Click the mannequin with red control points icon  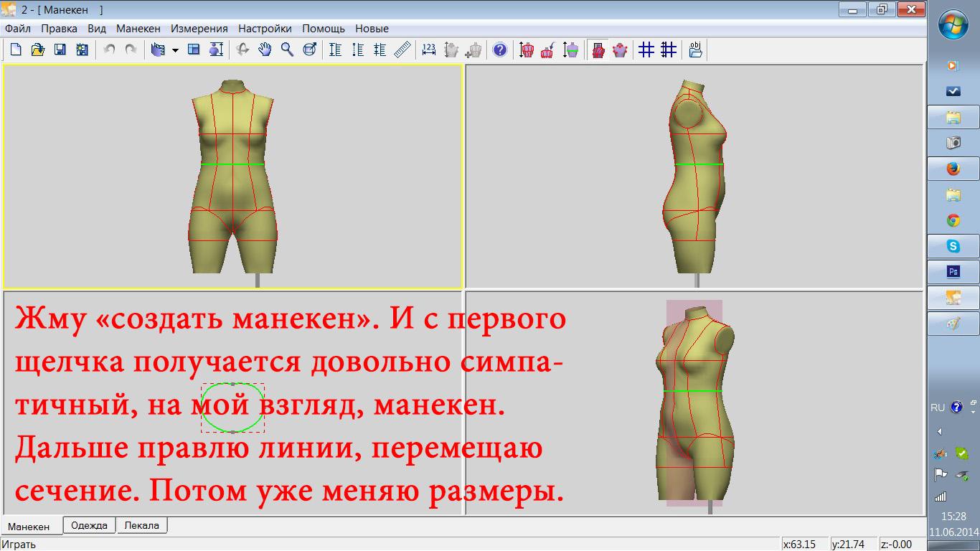[x=620, y=50]
